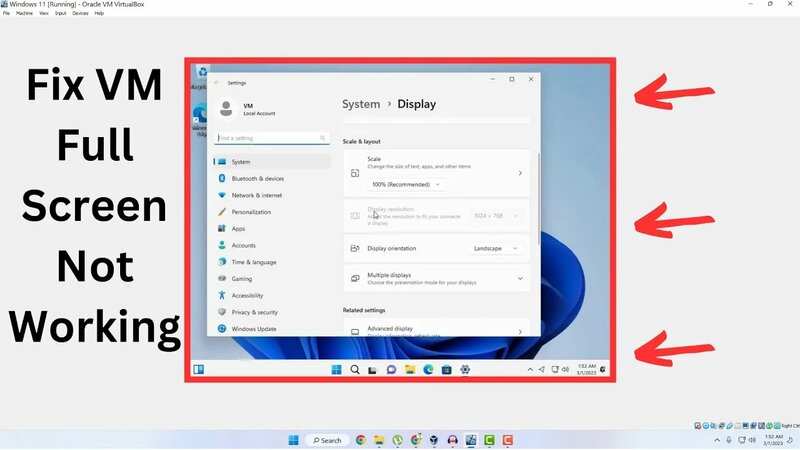Open Recycle Bin on guest desktop
Viewport: 800px width, 450px height.
(203, 77)
